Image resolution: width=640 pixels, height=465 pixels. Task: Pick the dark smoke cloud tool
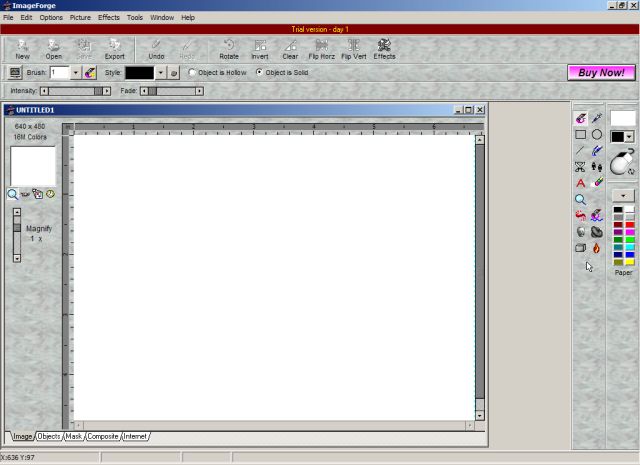597,231
